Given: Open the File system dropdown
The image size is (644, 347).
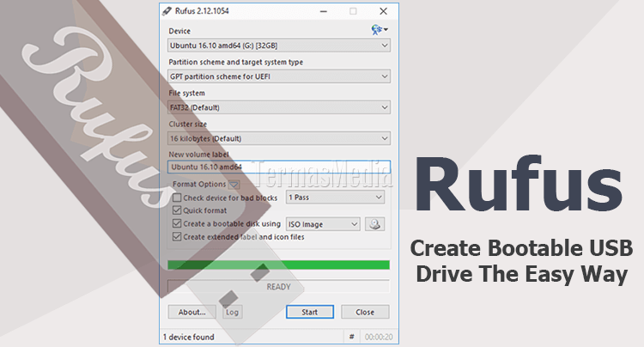Looking at the screenshot, I should (x=279, y=107).
